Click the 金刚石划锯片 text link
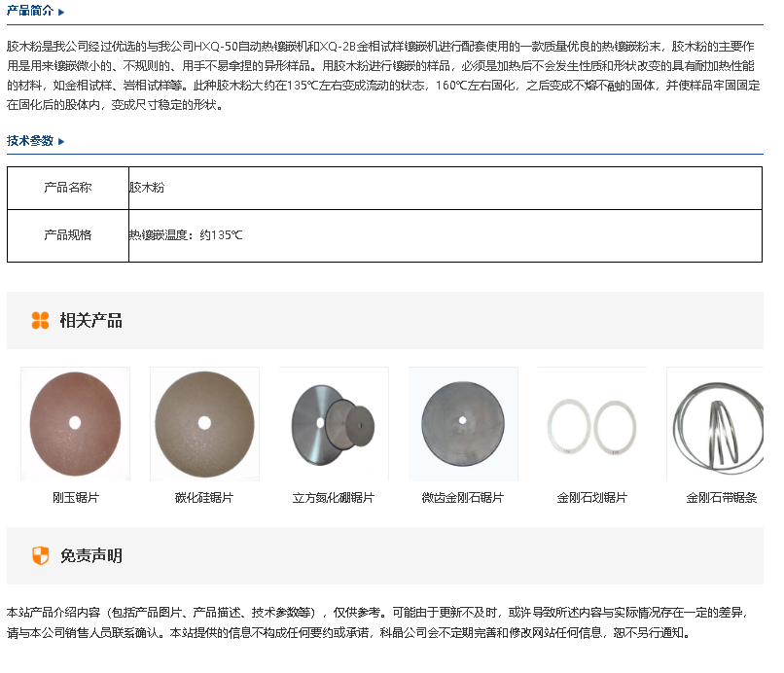This screenshot has height=673, width=784. point(592,498)
